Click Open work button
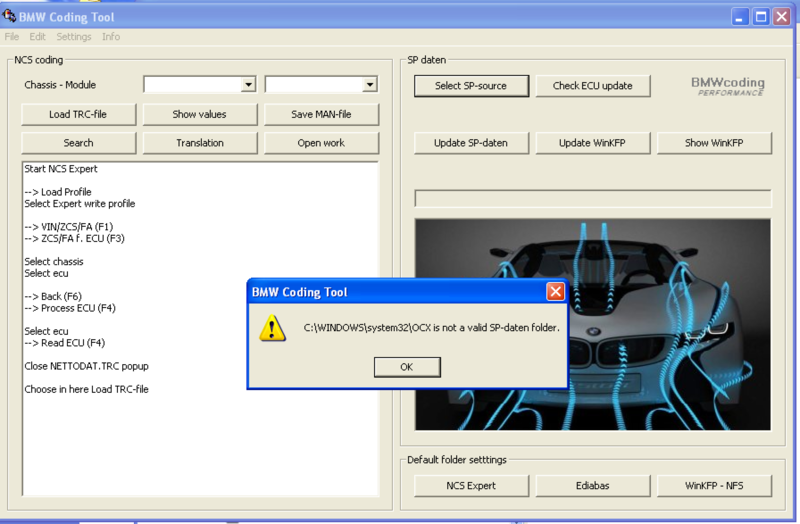800x524 pixels. (321, 143)
